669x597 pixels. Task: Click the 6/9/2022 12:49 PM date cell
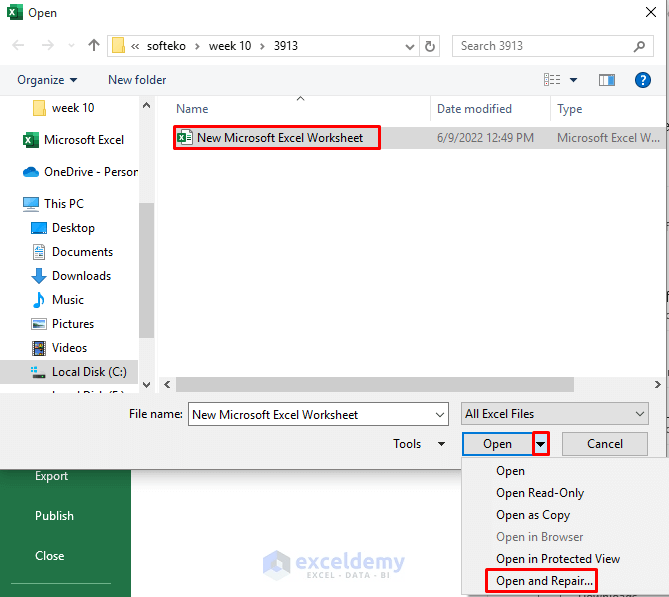[485, 138]
